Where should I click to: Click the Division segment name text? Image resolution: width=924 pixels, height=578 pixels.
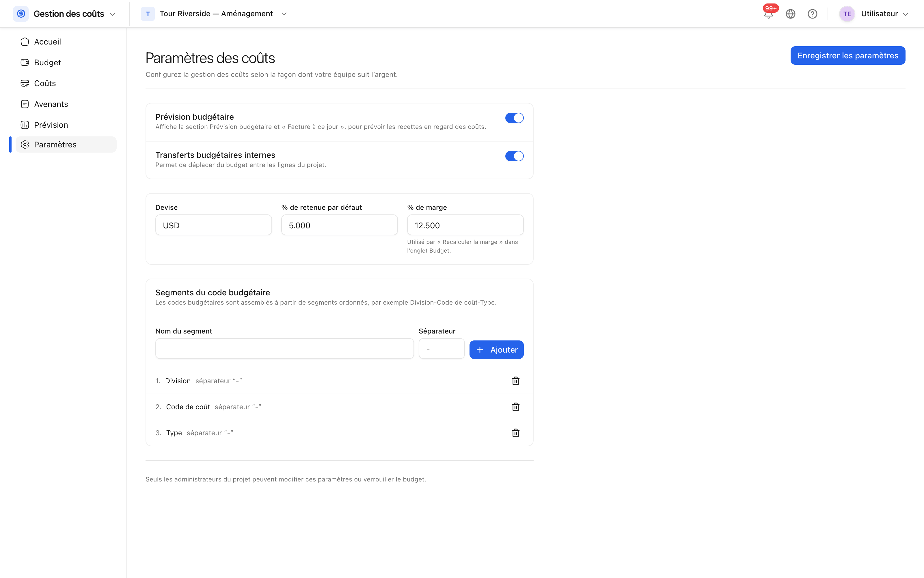[178, 381]
